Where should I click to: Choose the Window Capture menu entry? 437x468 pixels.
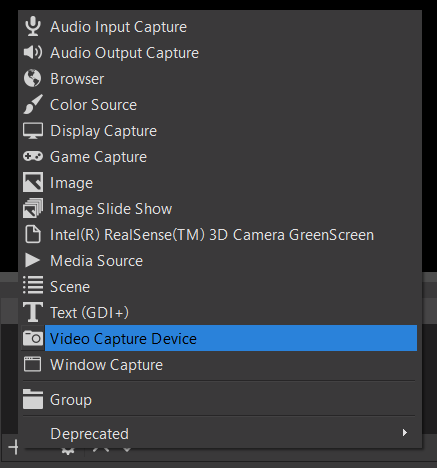click(x=220, y=364)
